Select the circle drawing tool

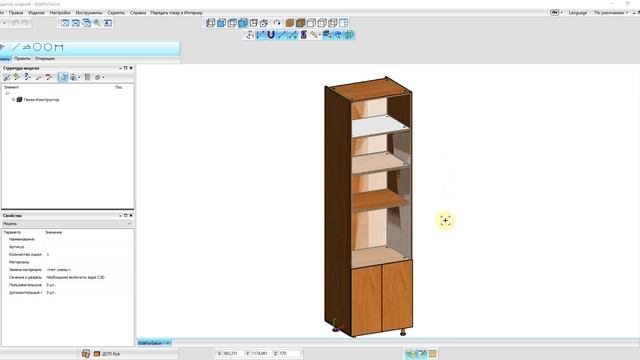(37, 47)
